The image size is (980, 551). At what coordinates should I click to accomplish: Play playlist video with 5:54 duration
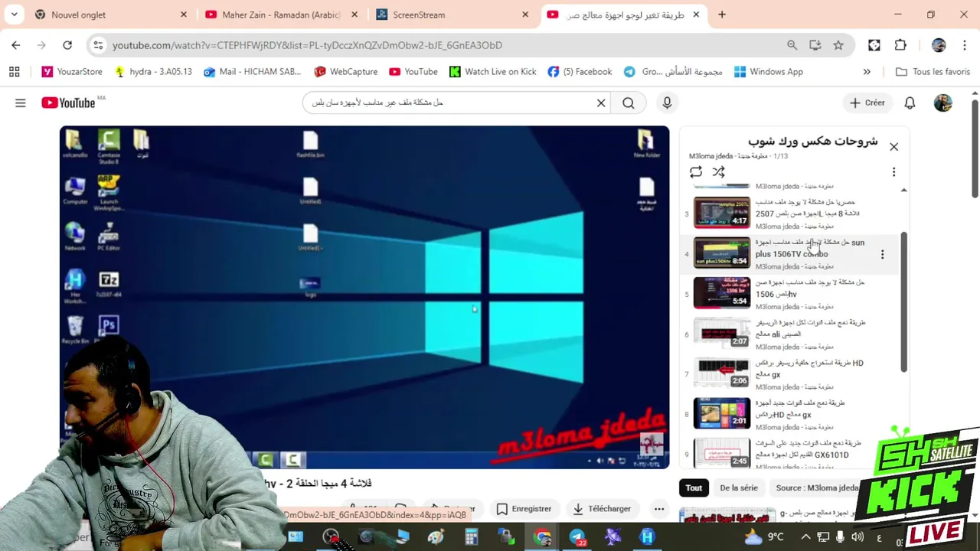click(721, 292)
